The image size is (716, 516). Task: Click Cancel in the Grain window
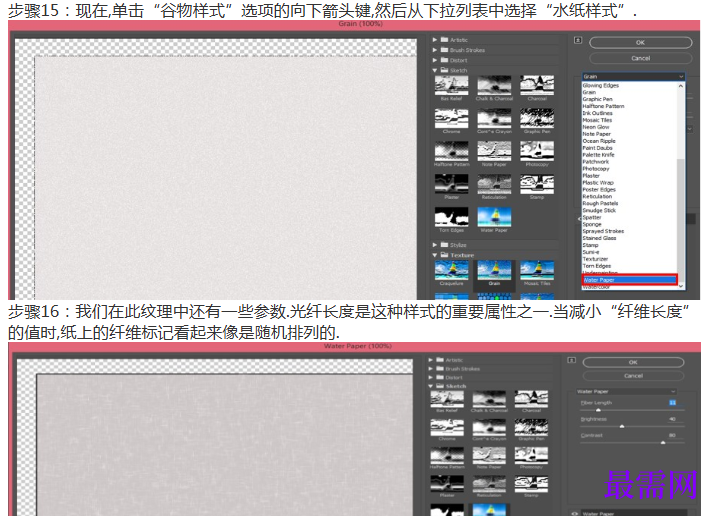pos(641,58)
